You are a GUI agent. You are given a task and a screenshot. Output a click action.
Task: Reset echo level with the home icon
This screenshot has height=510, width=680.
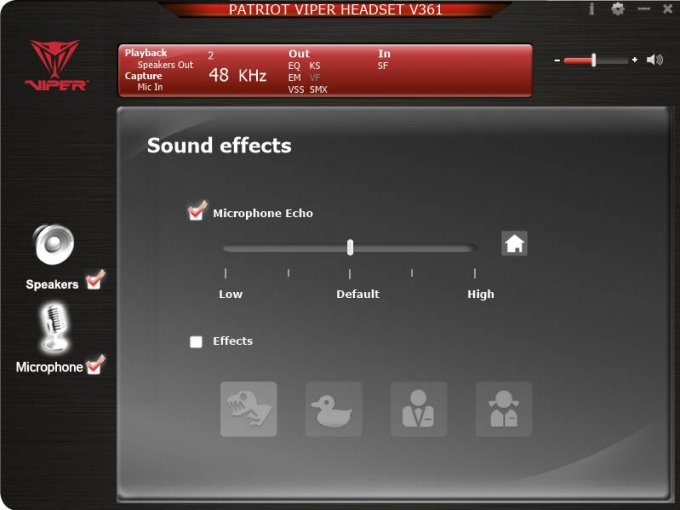514,243
